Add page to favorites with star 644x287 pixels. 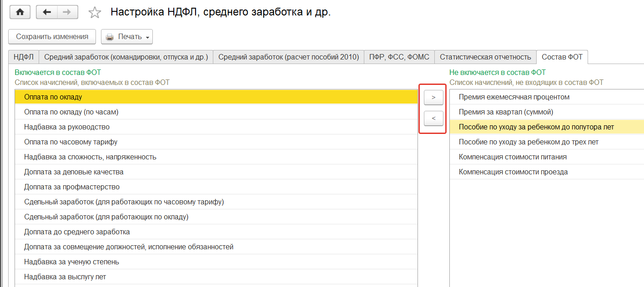click(95, 12)
